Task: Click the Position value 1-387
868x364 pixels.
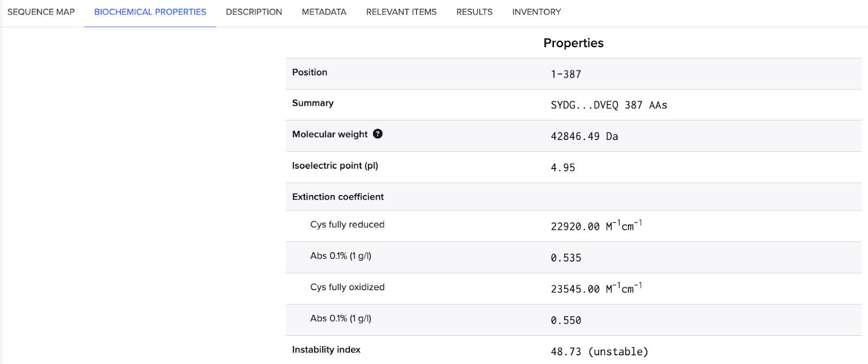Action: point(566,74)
